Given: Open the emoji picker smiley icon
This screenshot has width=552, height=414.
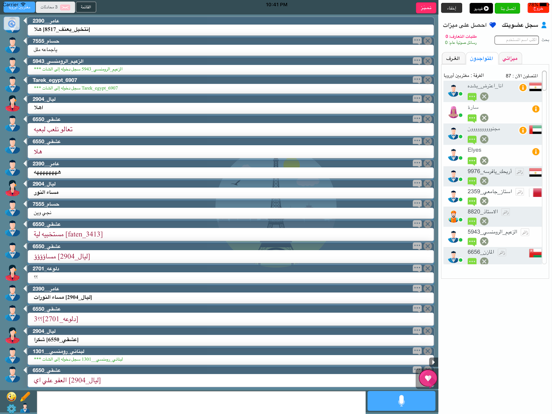Looking at the screenshot, I should pyautogui.click(x=11, y=397).
